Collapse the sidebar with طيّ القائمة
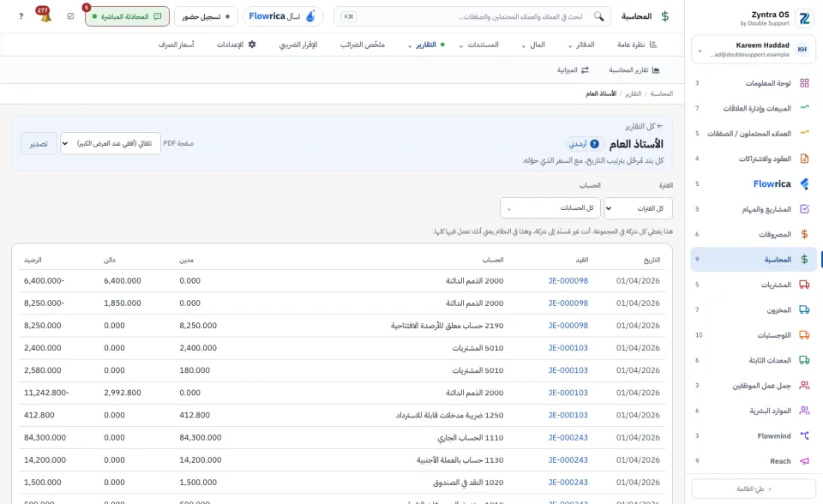823x504 pixels. tap(754, 489)
